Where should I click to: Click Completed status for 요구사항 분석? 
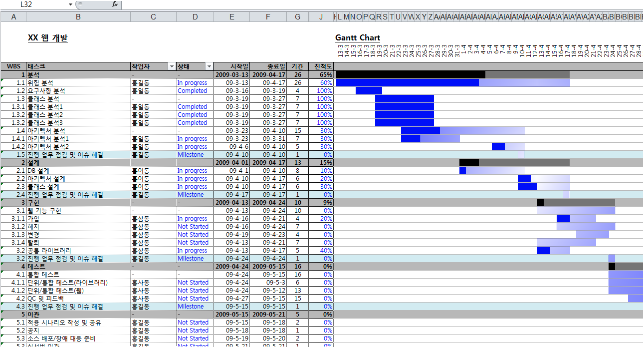pyautogui.click(x=192, y=91)
